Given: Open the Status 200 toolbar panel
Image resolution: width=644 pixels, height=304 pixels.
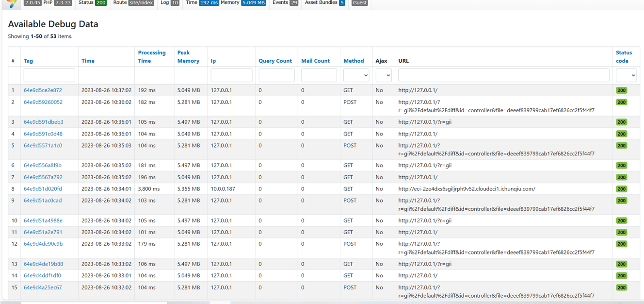Looking at the screenshot, I should (93, 2).
